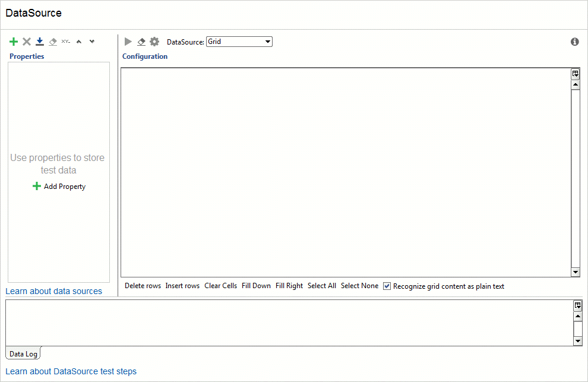Rename properties using the XY- icon
Screen dimensions: 588x382
[x=65, y=41]
